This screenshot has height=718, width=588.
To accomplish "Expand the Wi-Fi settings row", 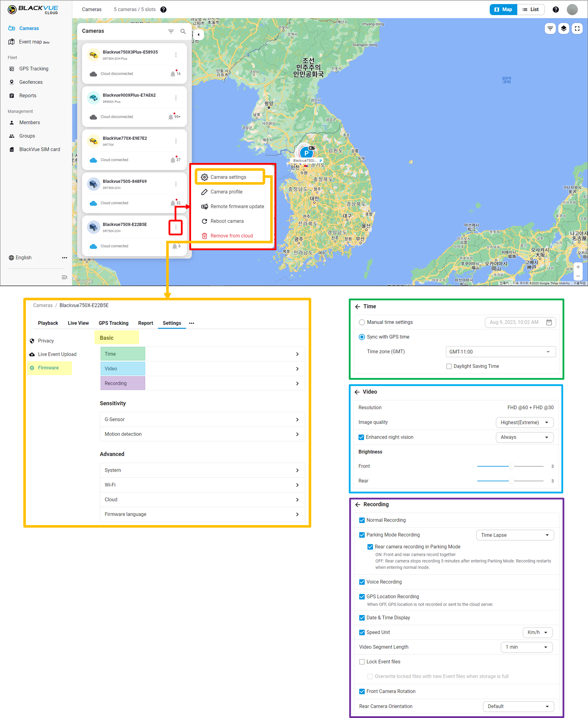I will (202, 485).
